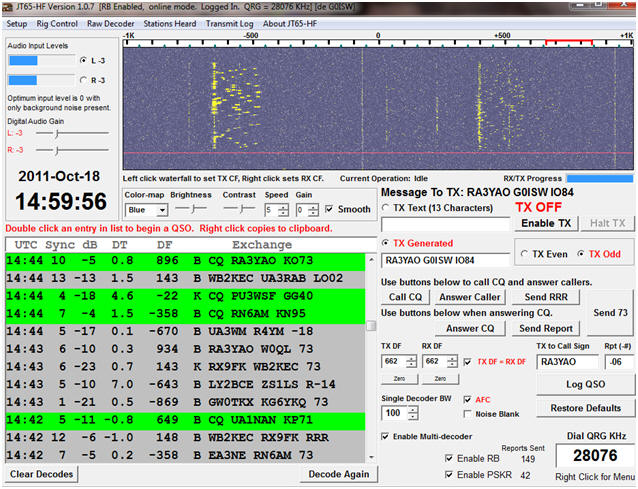Toggle the AFC checkbox
638x489 pixels.
click(468, 400)
